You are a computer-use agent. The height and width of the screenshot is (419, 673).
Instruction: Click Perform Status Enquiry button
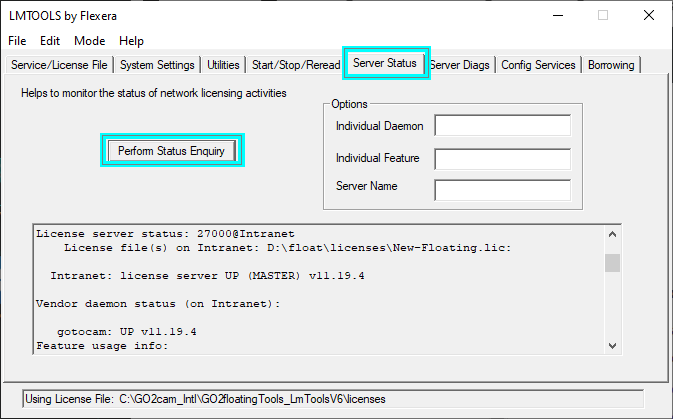tap(171, 151)
